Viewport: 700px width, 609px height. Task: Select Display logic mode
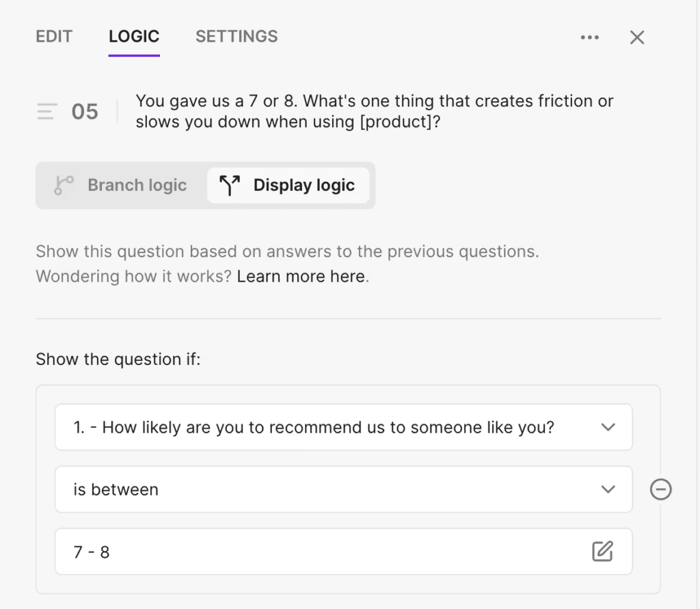click(288, 185)
